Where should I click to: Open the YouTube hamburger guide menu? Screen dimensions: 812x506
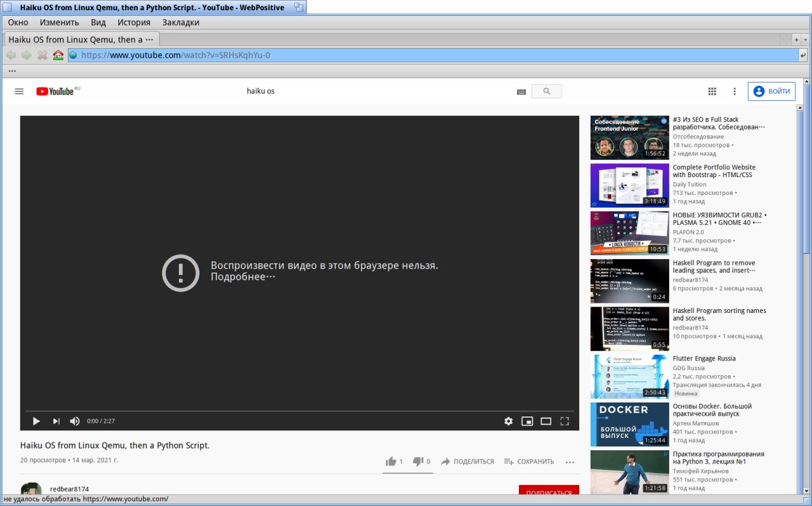[19, 91]
